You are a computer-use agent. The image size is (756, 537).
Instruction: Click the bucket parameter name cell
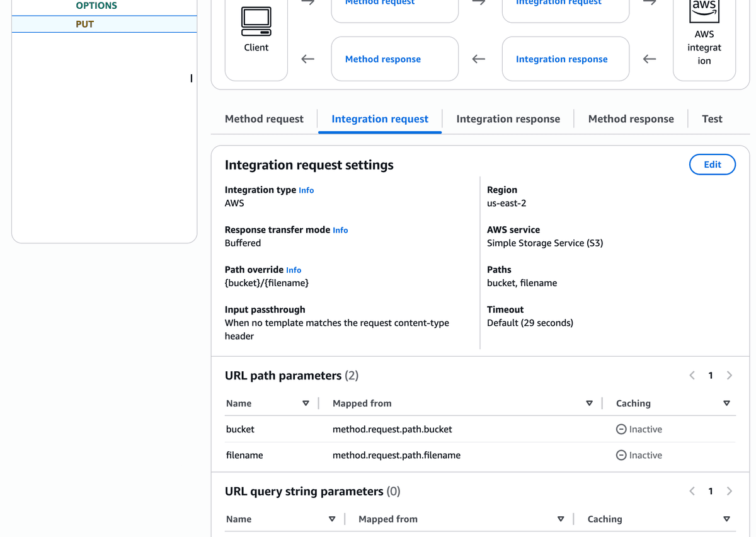[x=240, y=429]
